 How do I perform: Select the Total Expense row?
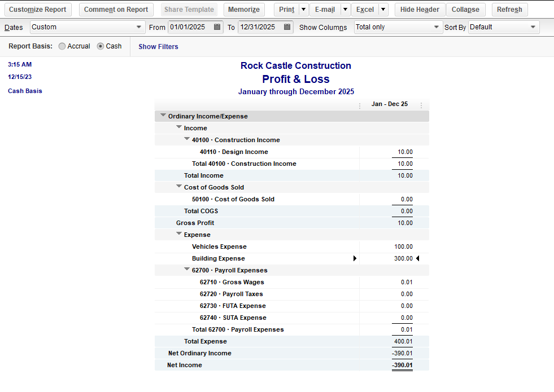click(292, 342)
